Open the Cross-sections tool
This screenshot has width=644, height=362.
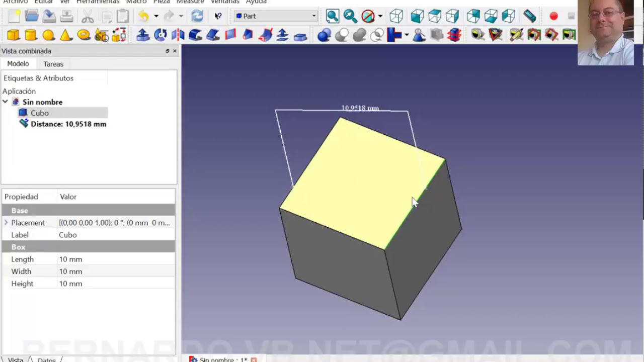tap(454, 35)
